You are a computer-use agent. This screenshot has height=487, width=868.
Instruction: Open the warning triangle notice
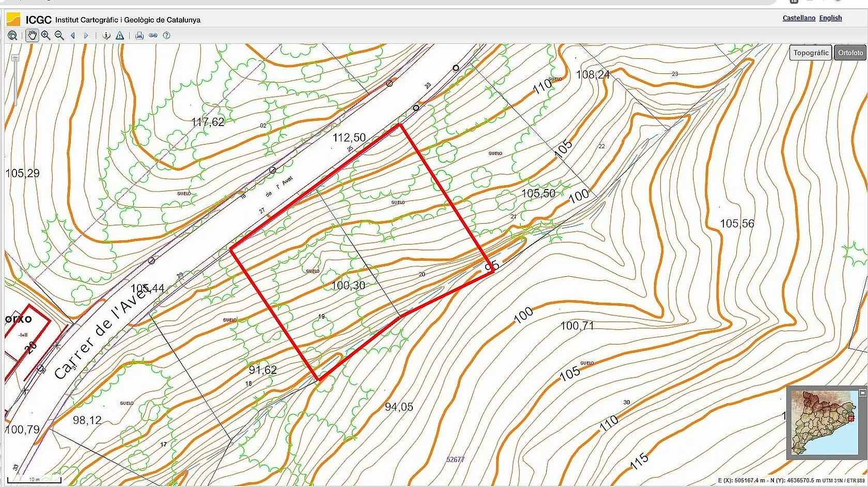tap(120, 36)
